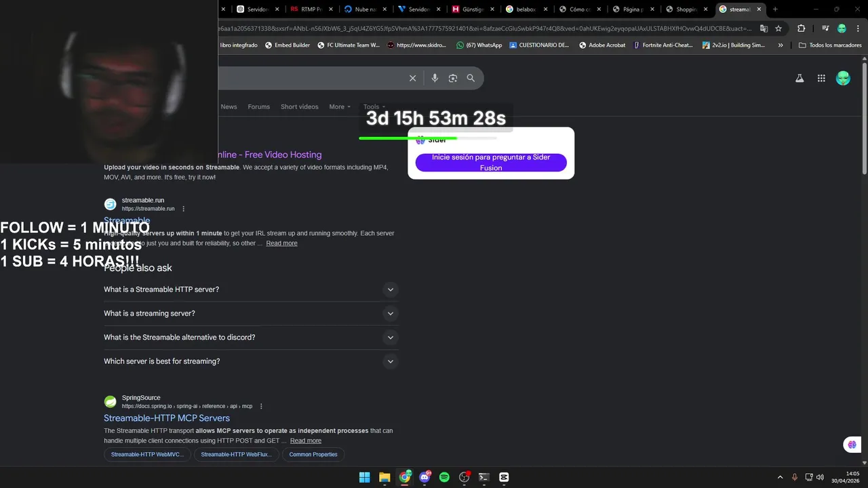Open the media controls toolbar icon
Image resolution: width=868 pixels, height=488 pixels.
click(x=825, y=28)
